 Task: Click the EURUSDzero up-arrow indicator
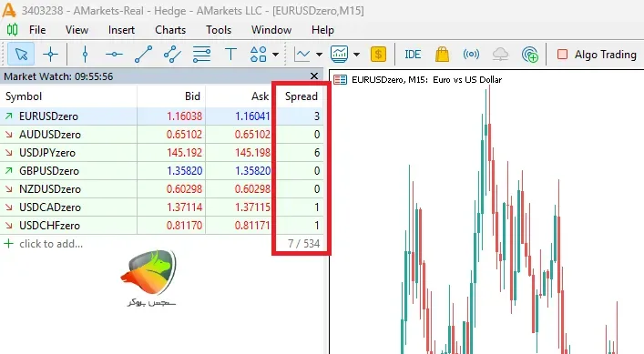point(8,116)
